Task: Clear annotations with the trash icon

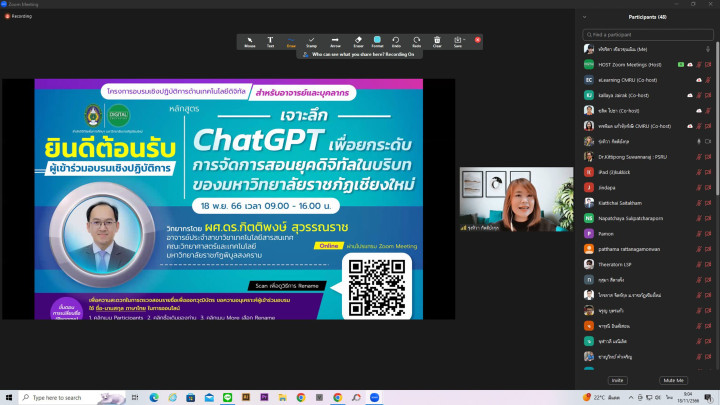Action: point(437,42)
